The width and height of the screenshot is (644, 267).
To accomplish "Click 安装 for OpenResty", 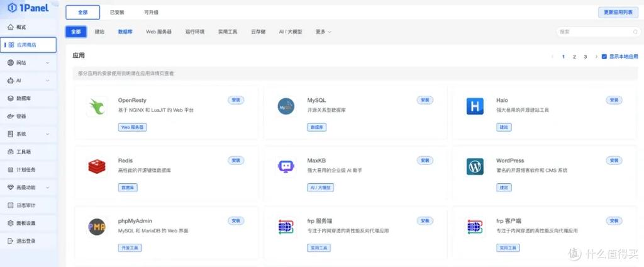I will click(x=236, y=100).
